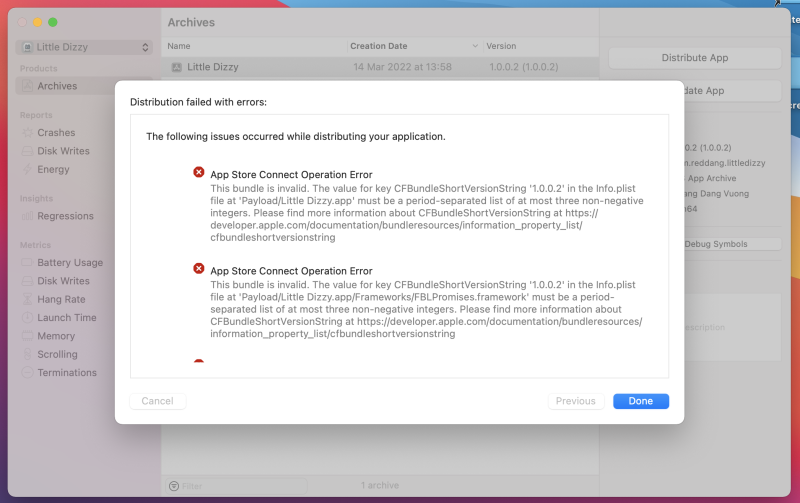Viewport: 800px width, 503px height.
Task: Click the yellow minimize window button
Action: tap(37, 22)
